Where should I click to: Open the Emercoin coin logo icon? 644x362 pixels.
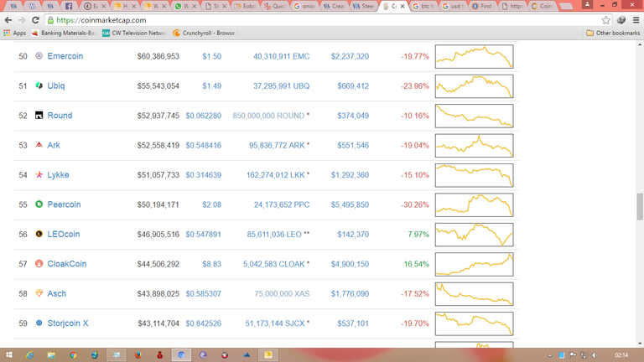click(x=39, y=56)
